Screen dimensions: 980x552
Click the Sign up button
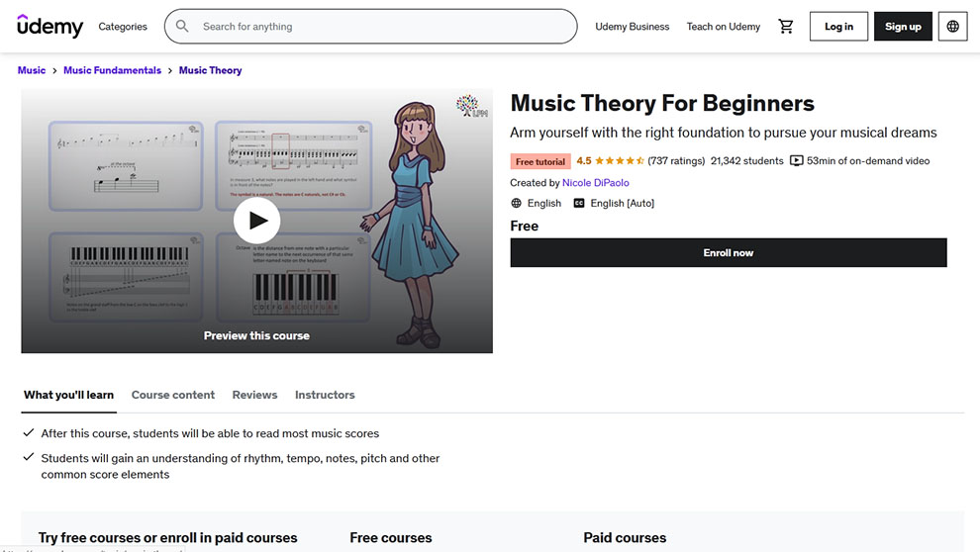pyautogui.click(x=903, y=27)
